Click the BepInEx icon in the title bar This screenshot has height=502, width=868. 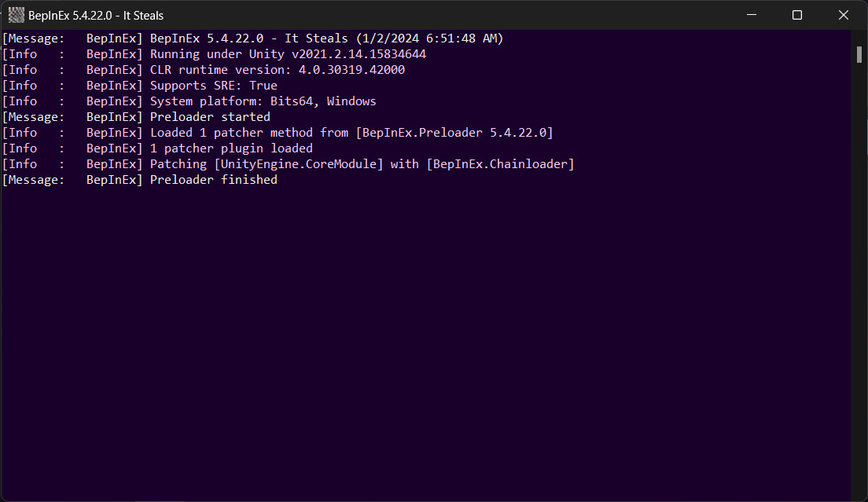click(x=16, y=15)
